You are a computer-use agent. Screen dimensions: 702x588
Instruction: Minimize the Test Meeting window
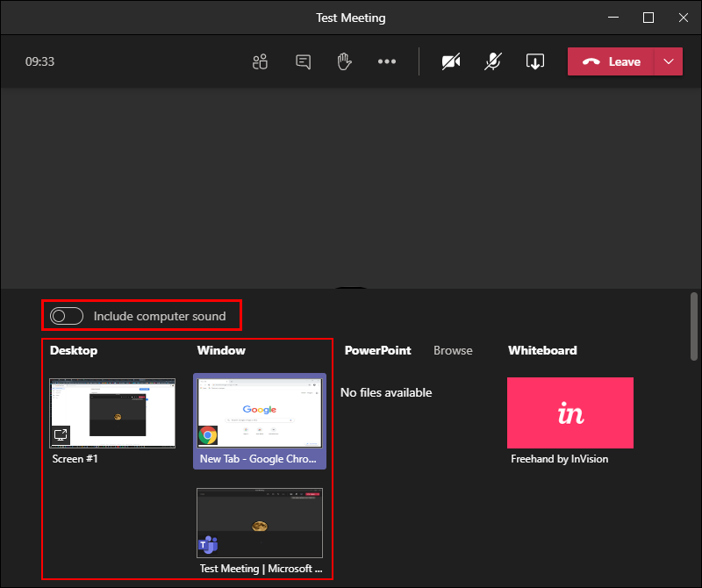click(x=613, y=18)
